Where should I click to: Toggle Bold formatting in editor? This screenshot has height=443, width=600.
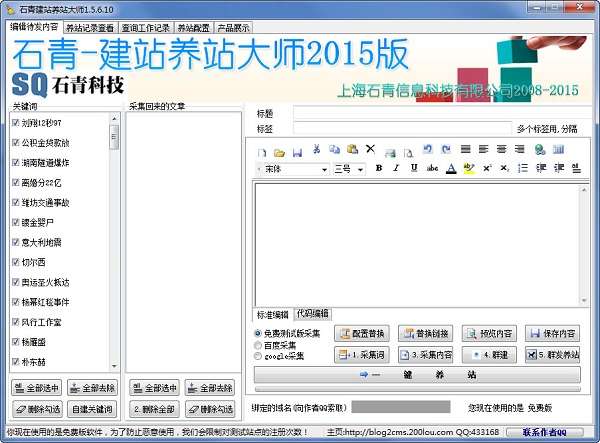(x=379, y=168)
